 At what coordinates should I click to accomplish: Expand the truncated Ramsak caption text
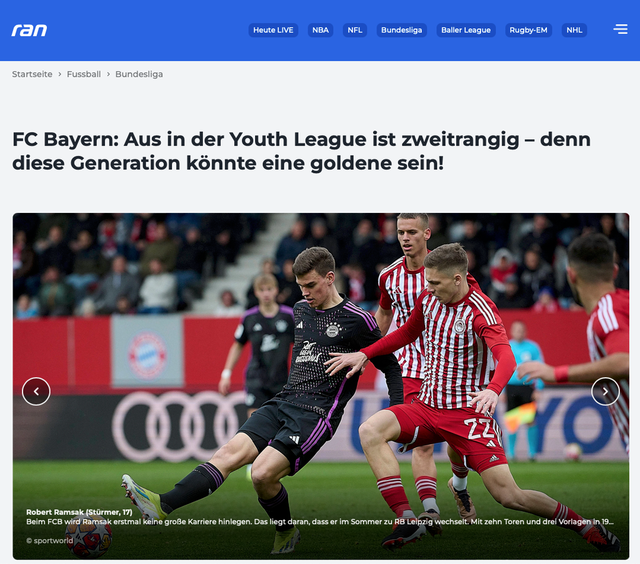tap(320, 522)
